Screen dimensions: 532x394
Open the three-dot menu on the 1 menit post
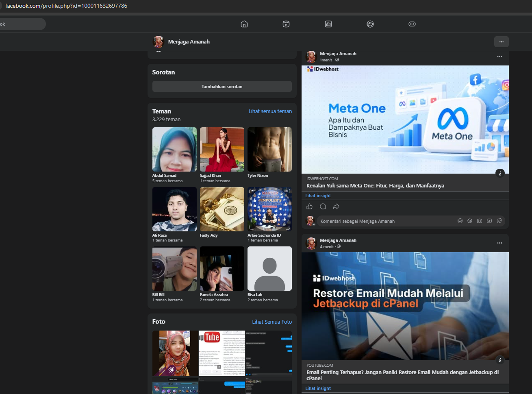[499, 56]
